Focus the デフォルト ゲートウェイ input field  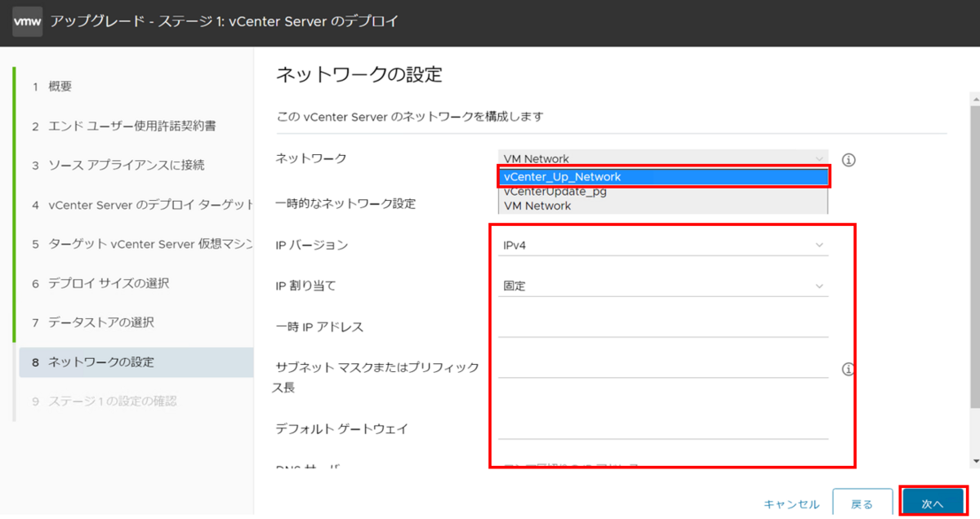663,428
